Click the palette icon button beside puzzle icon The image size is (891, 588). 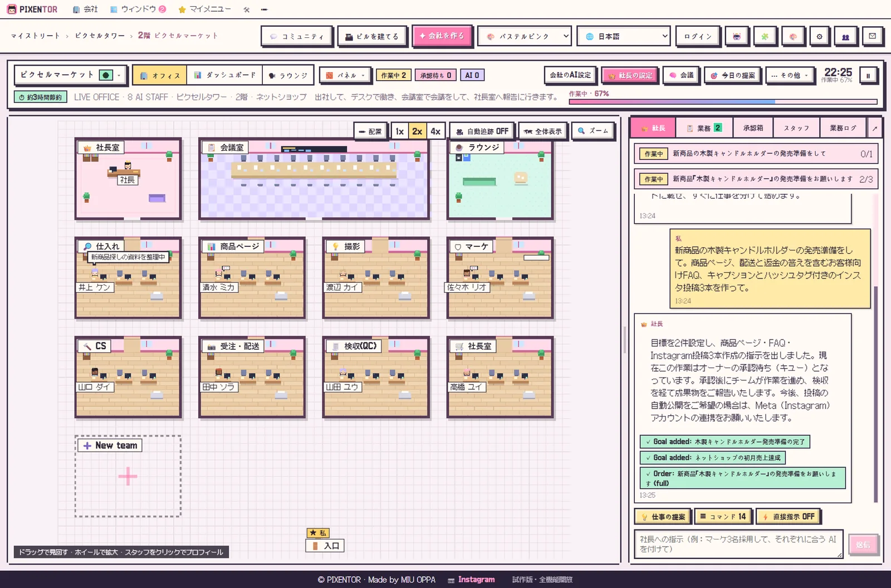[792, 36]
